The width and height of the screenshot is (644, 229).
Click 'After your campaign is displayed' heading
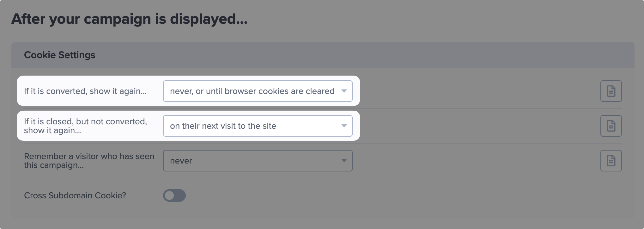pyautogui.click(x=129, y=19)
